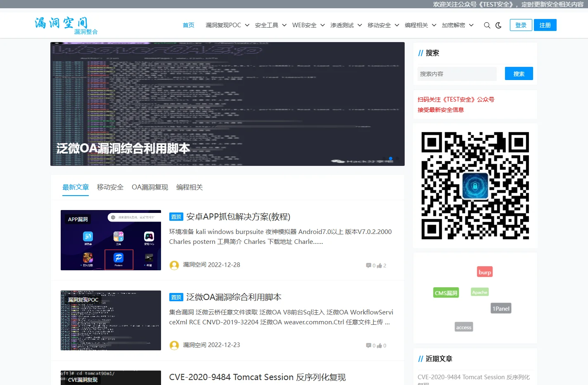Switch to OA漏洞复现 tab
This screenshot has height=385, width=588.
tap(150, 187)
